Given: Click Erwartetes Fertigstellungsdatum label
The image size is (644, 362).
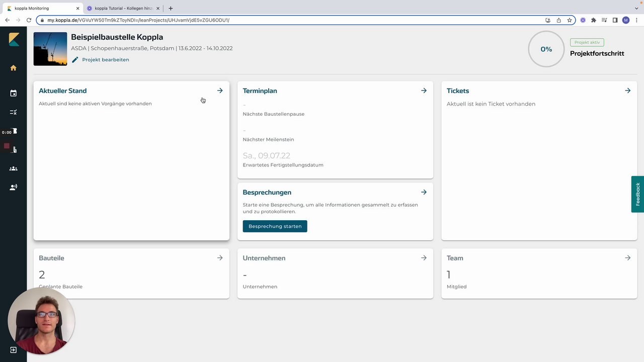Looking at the screenshot, I should [x=283, y=165].
